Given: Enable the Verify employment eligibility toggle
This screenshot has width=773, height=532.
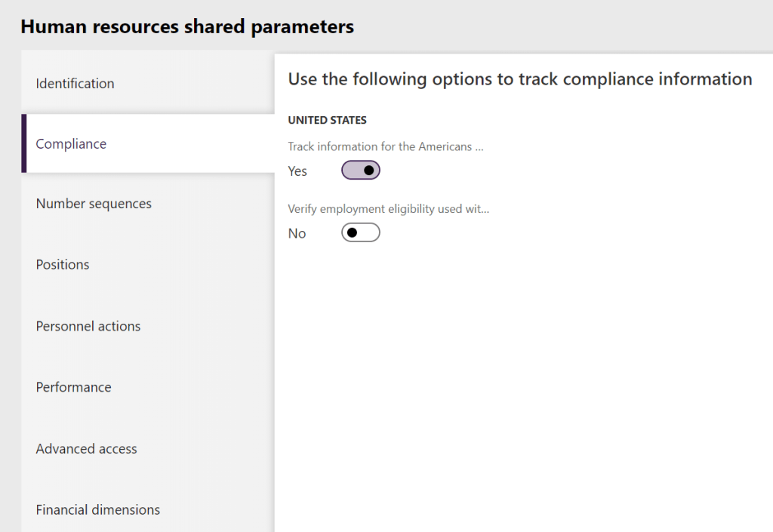Looking at the screenshot, I should (360, 232).
